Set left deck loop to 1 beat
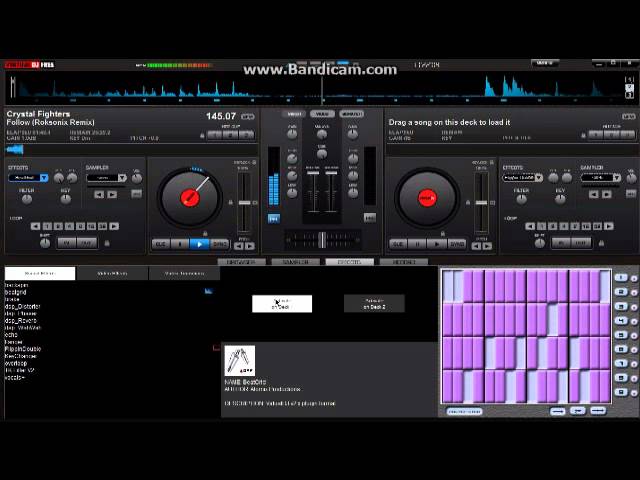Viewport: 640px width, 480px height. click(47, 226)
